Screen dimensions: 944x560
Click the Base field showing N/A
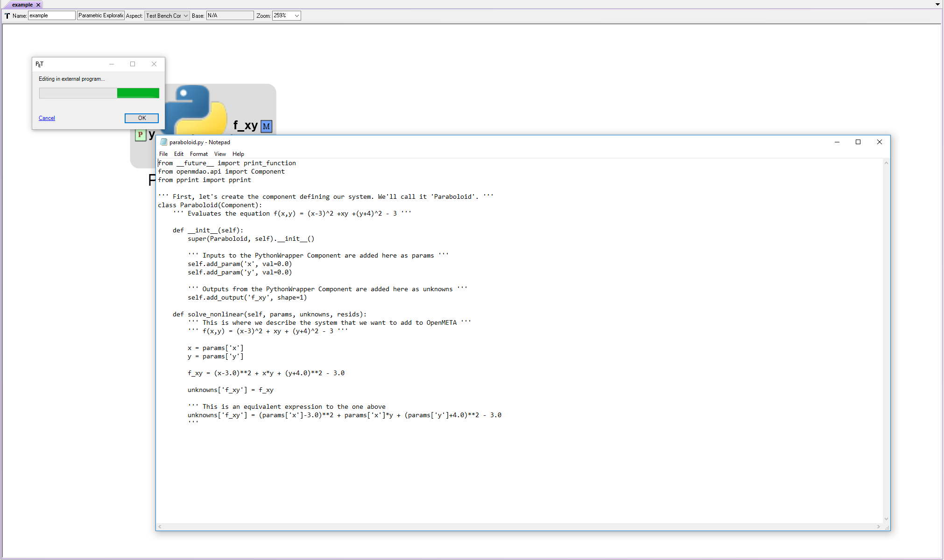(x=230, y=15)
